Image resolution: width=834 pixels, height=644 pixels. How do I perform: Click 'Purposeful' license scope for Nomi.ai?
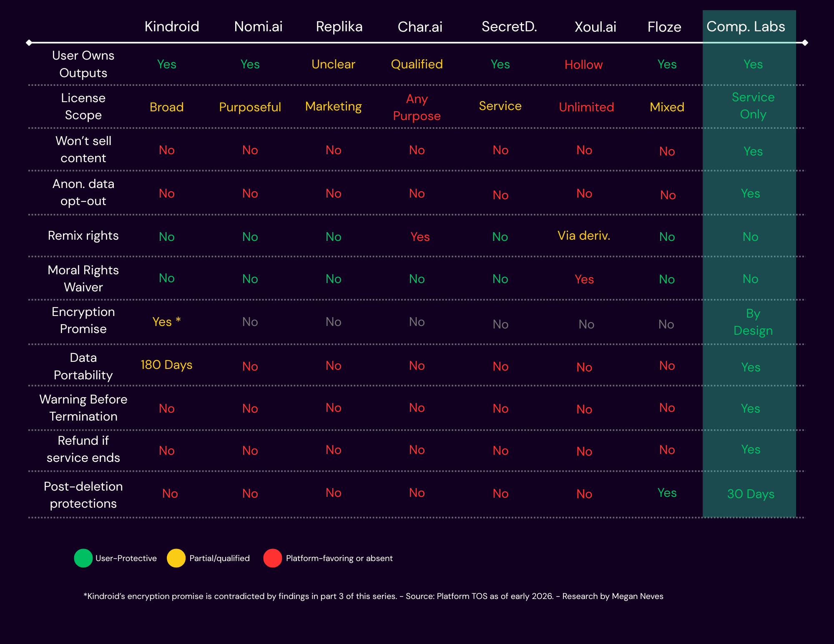250,107
